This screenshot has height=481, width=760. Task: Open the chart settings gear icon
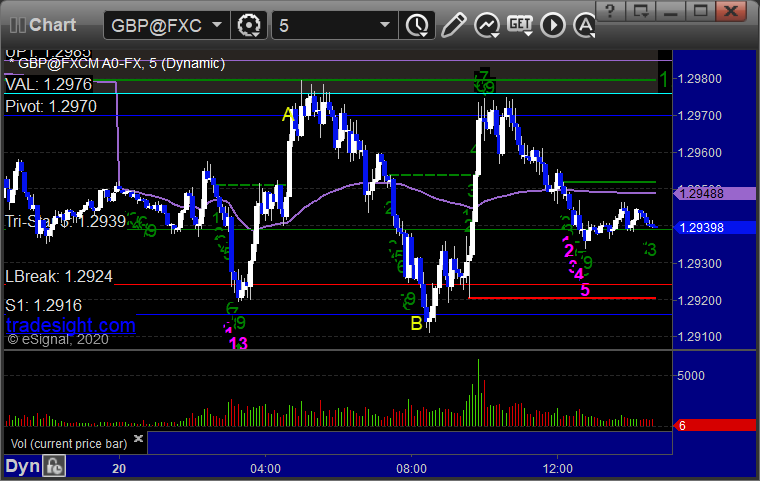click(249, 25)
